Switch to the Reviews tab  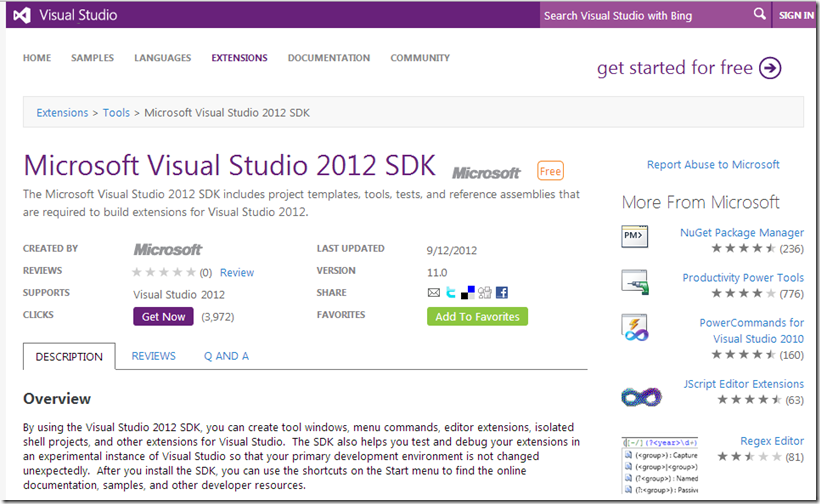click(x=153, y=356)
